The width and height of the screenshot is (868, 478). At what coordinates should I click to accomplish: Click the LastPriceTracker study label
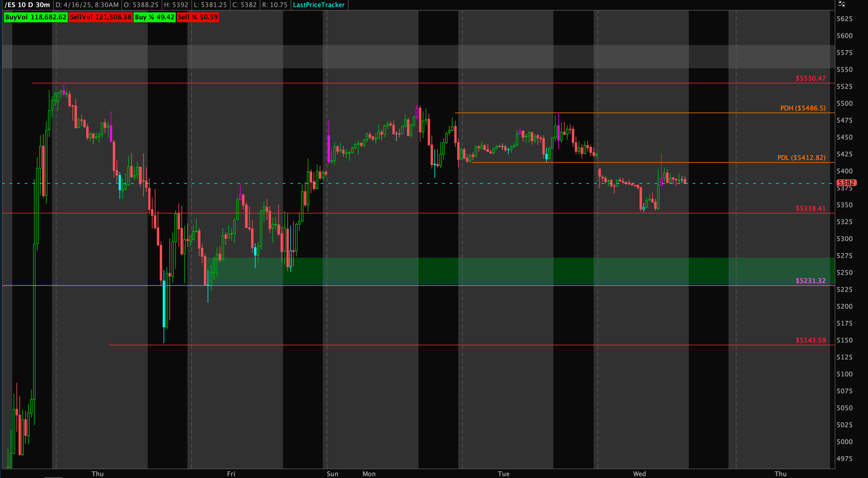pyautogui.click(x=319, y=5)
